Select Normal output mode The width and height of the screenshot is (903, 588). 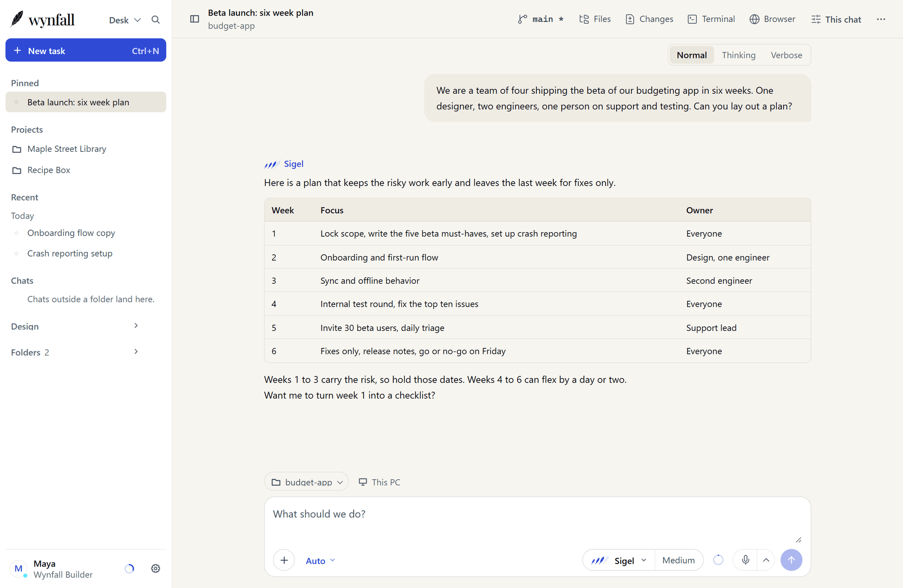(x=691, y=55)
